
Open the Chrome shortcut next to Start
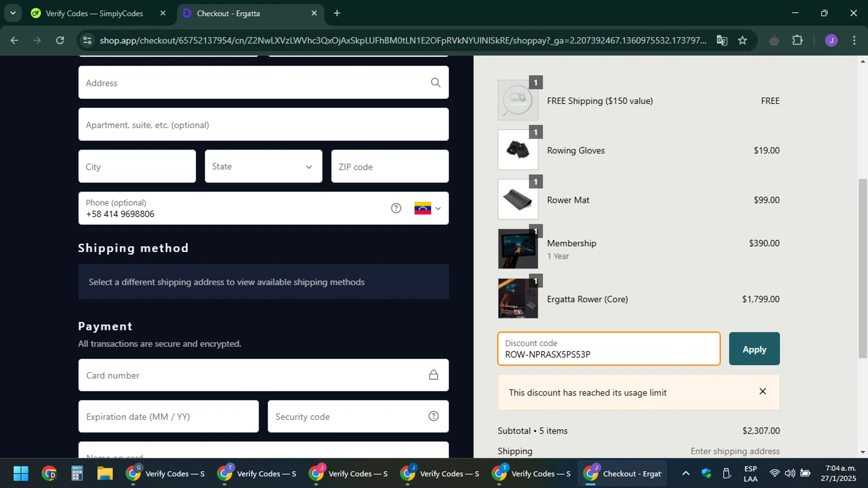click(x=49, y=474)
